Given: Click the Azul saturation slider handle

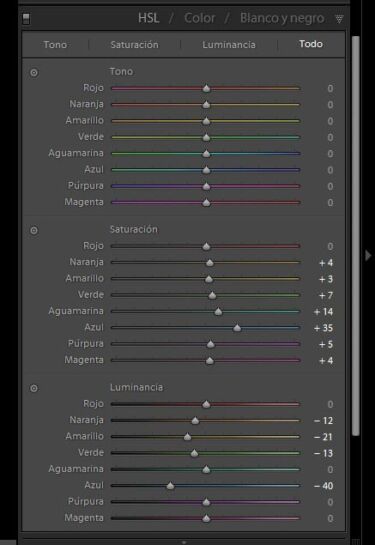Looking at the screenshot, I should [x=237, y=328].
